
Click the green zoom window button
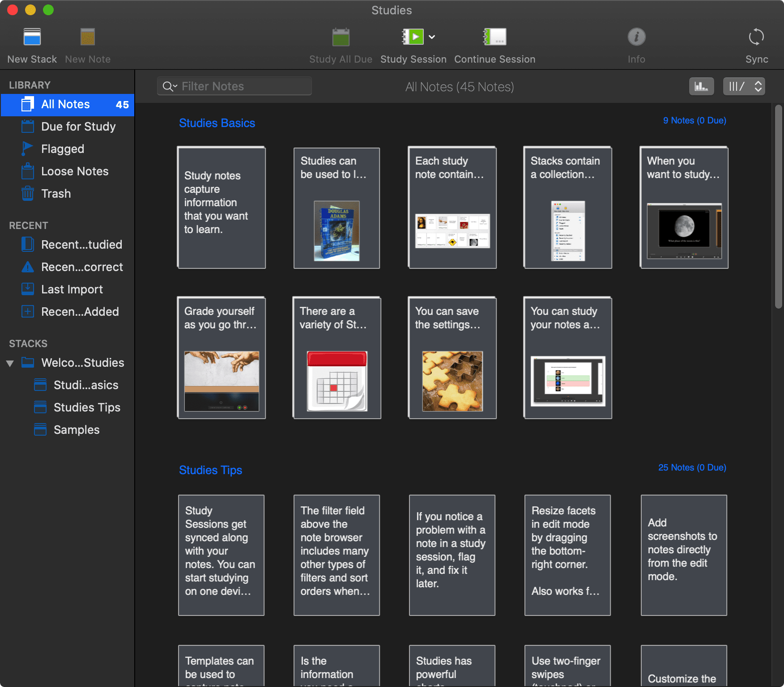pos(48,10)
